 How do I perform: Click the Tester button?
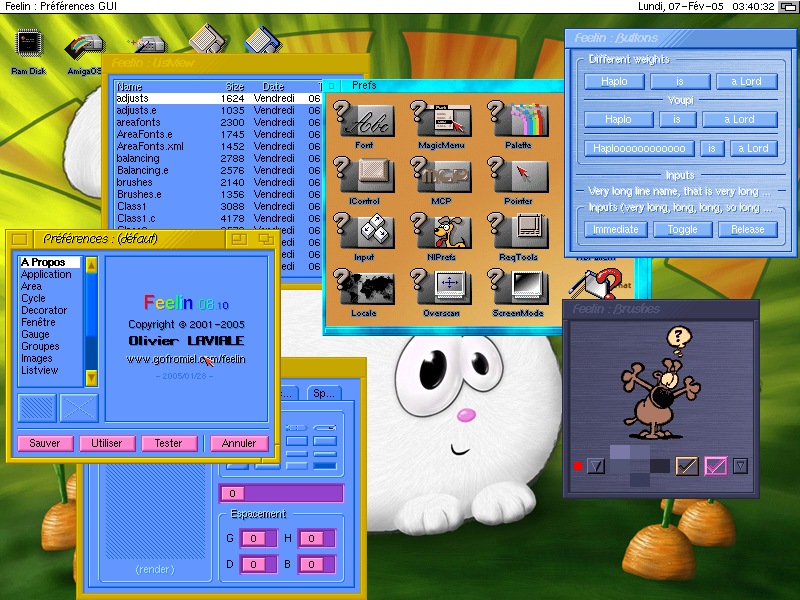[169, 443]
